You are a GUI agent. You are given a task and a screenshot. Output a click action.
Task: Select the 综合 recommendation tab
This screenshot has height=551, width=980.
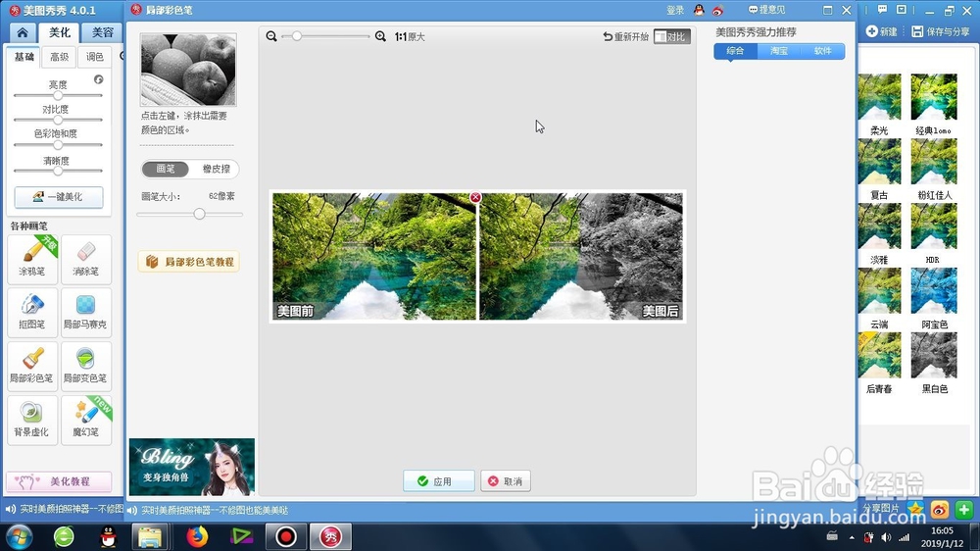point(736,51)
